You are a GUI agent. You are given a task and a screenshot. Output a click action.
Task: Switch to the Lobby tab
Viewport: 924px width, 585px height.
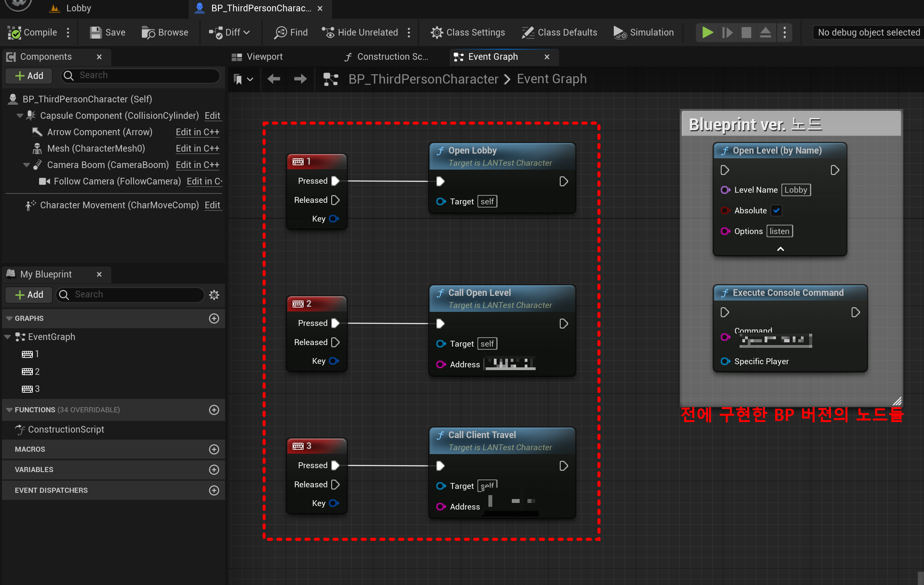pyautogui.click(x=78, y=8)
